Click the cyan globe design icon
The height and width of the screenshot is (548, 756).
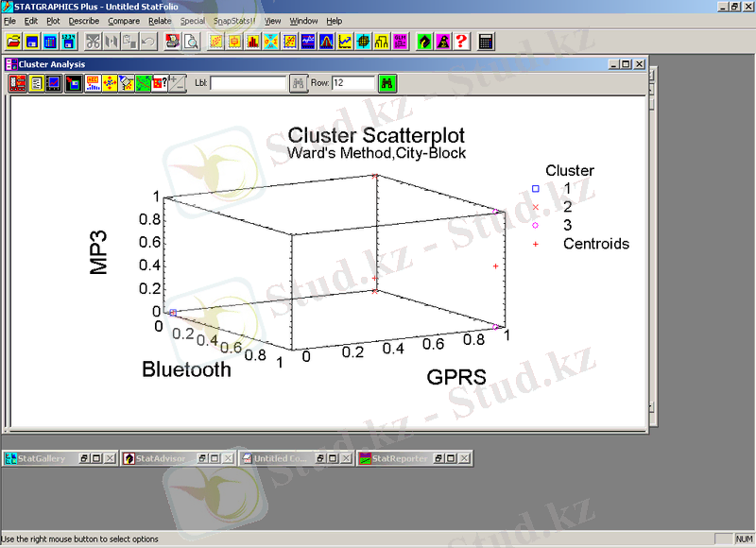pos(363,42)
